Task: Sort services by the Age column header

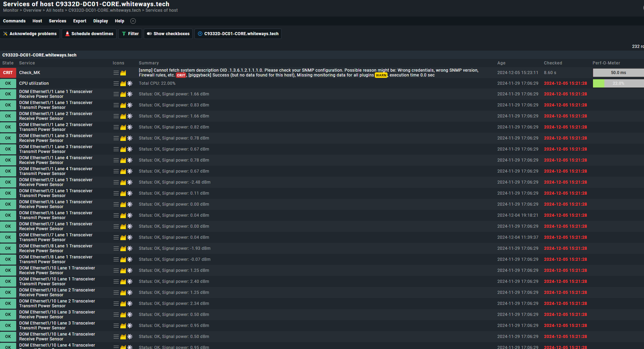Action: 501,63
